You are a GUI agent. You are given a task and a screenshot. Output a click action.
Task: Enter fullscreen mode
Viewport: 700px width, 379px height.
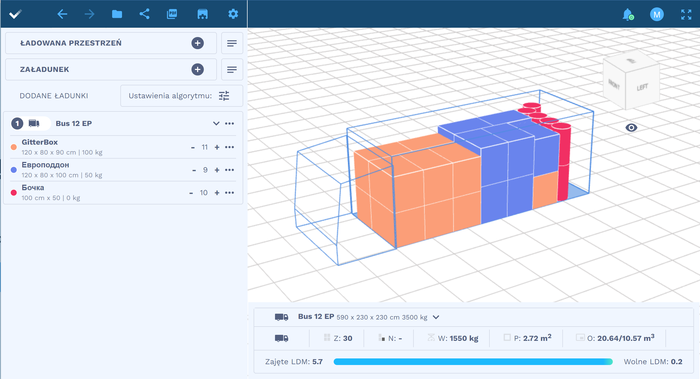point(686,14)
